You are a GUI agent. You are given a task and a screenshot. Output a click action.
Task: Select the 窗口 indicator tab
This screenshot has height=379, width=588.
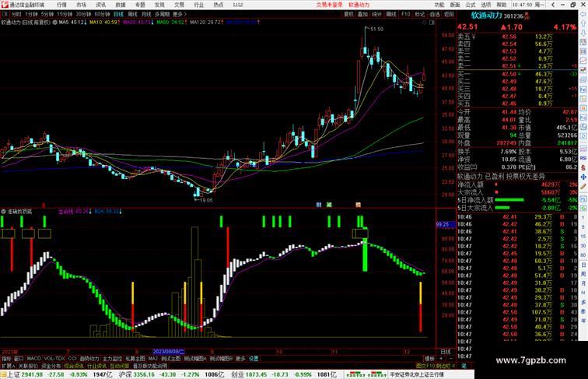pyautogui.click(x=19, y=359)
